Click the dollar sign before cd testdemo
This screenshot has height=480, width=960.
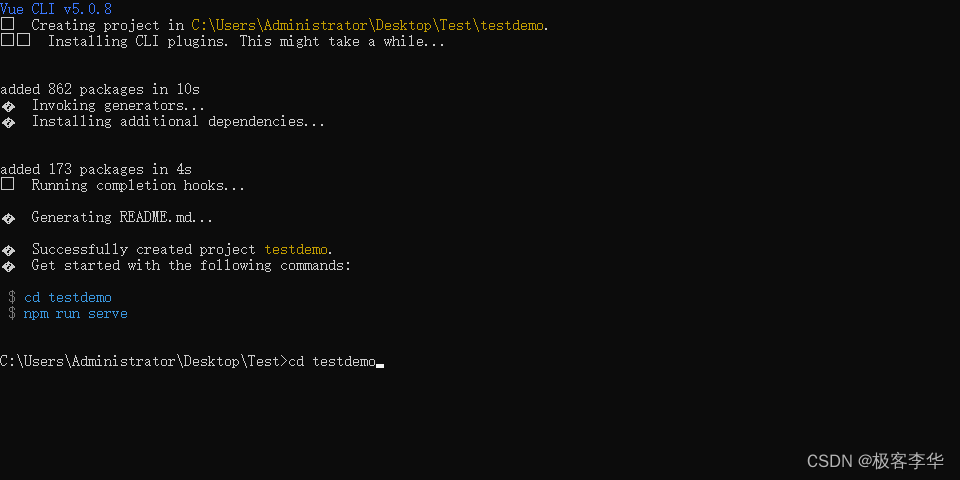[12, 298]
